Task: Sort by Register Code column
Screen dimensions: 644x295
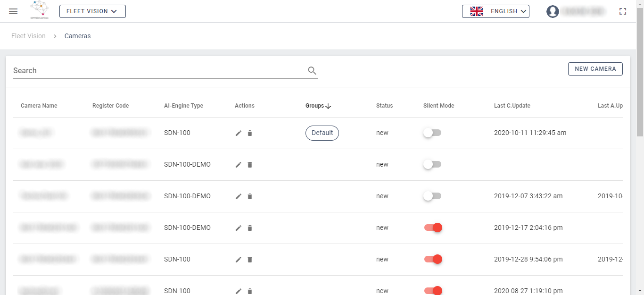Action: point(110,106)
